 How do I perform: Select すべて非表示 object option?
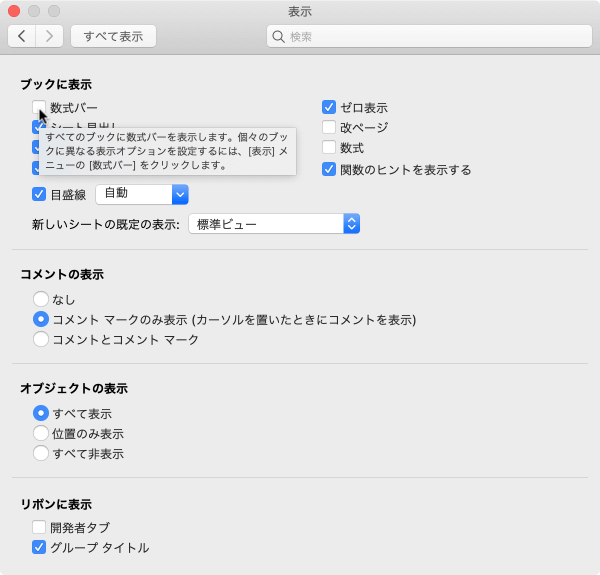(x=41, y=453)
